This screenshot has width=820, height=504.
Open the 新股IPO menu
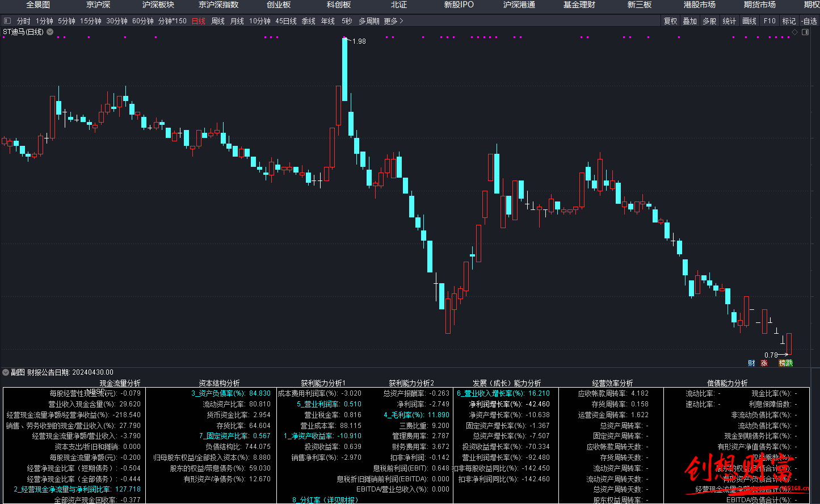click(x=459, y=5)
